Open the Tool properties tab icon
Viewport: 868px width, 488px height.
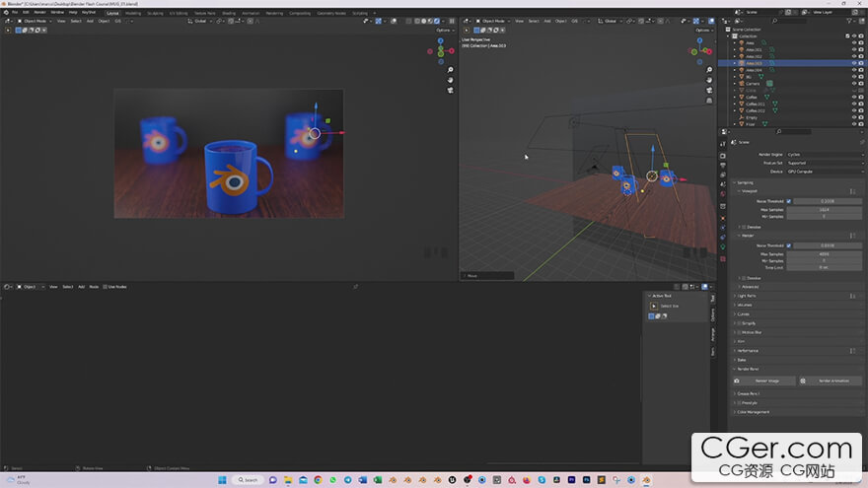point(722,144)
